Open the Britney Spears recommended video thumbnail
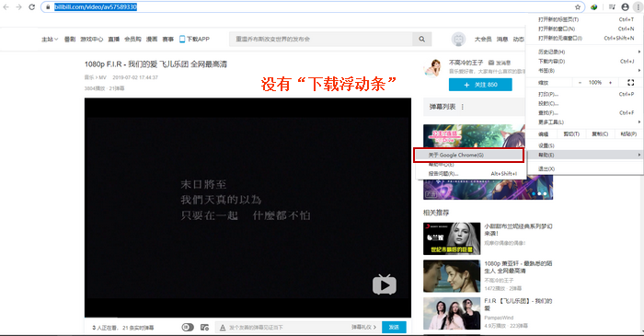This screenshot has height=336, width=644. [x=452, y=238]
